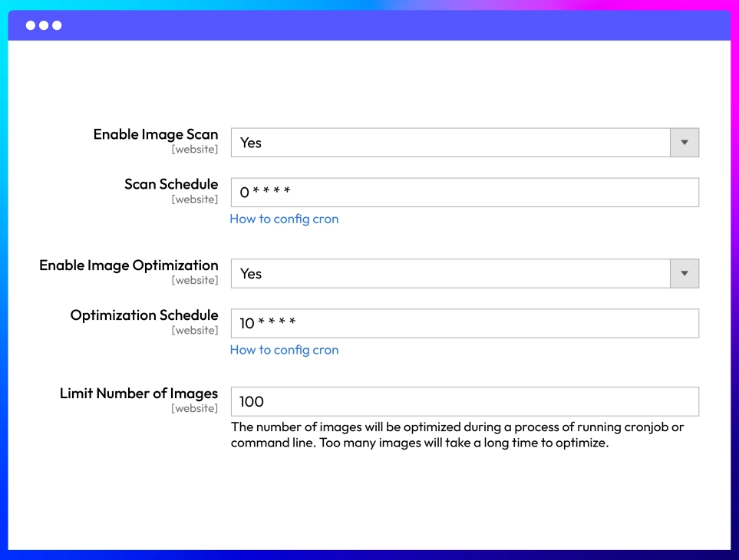Click the Enable Image Optimization label
Screen dimensions: 739x560
tap(129, 265)
